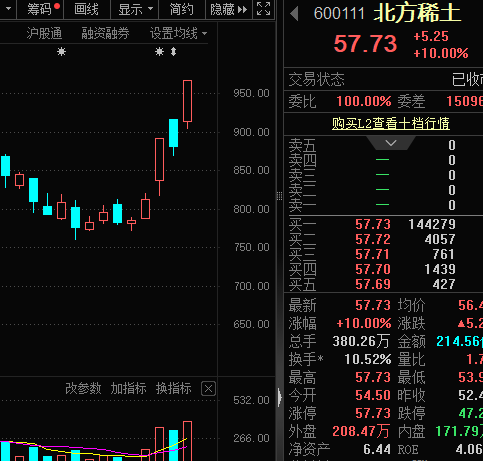The image size is (483, 461).
Task: Open the 购买L2查看十档行情 link
Action: (391, 124)
